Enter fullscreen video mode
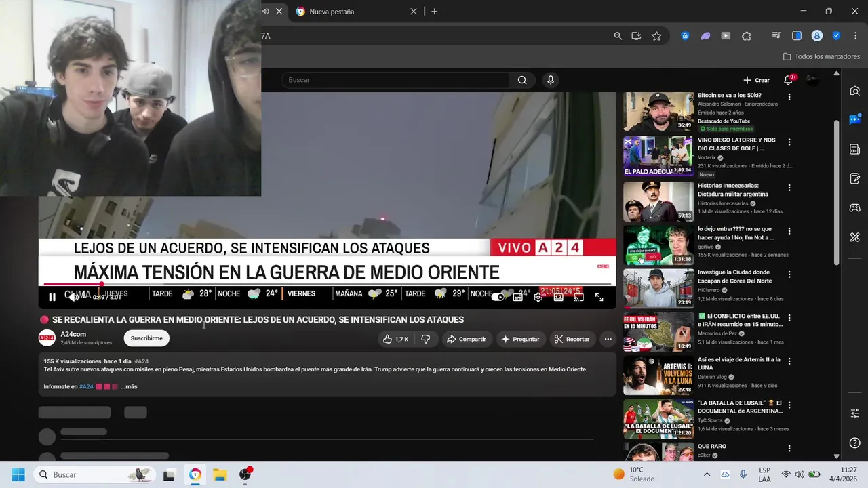This screenshot has height=488, width=868. click(599, 297)
